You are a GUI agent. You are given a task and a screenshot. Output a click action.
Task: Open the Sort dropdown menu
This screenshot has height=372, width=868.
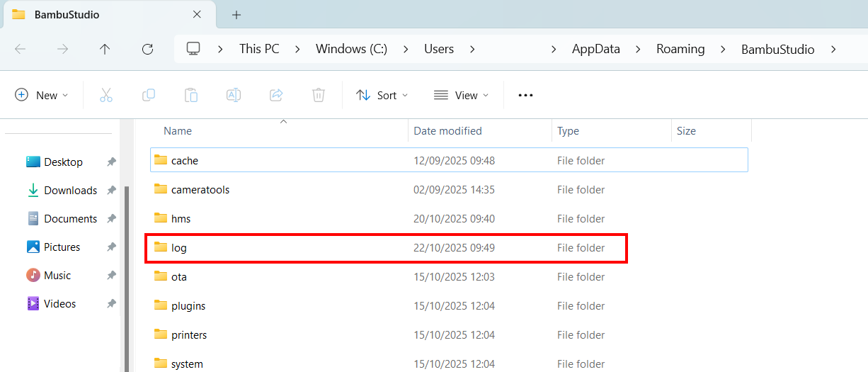pos(382,95)
